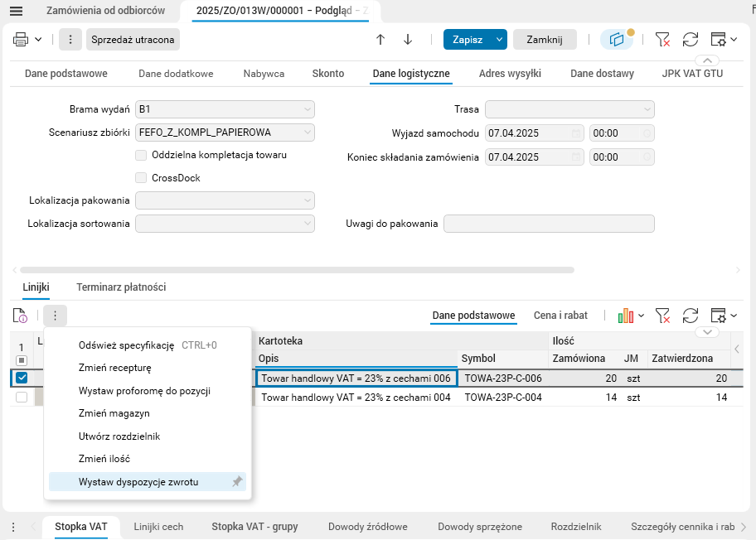Select Wystaw proformę do pozycji

pos(148,391)
